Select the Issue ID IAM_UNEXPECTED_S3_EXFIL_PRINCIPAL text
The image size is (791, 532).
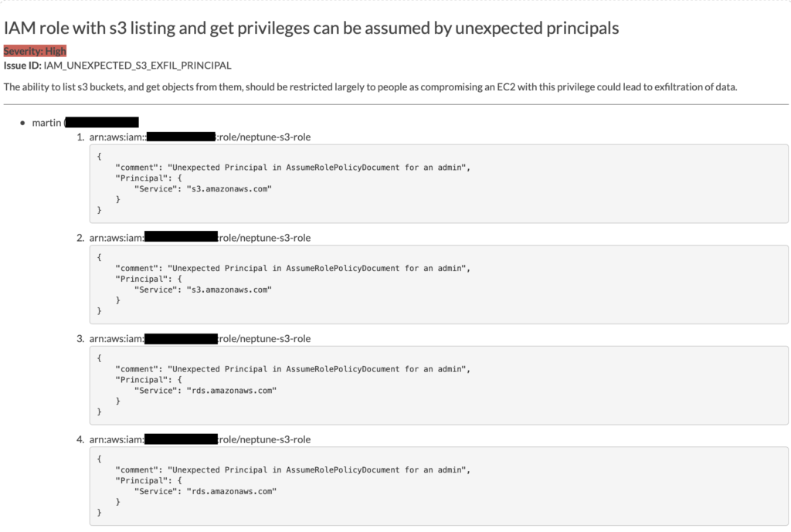coord(117,66)
